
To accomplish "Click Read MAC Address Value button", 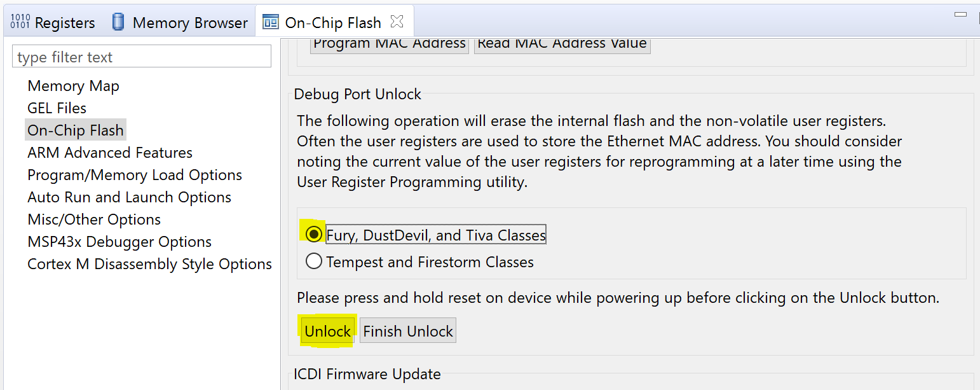I will pyautogui.click(x=562, y=44).
